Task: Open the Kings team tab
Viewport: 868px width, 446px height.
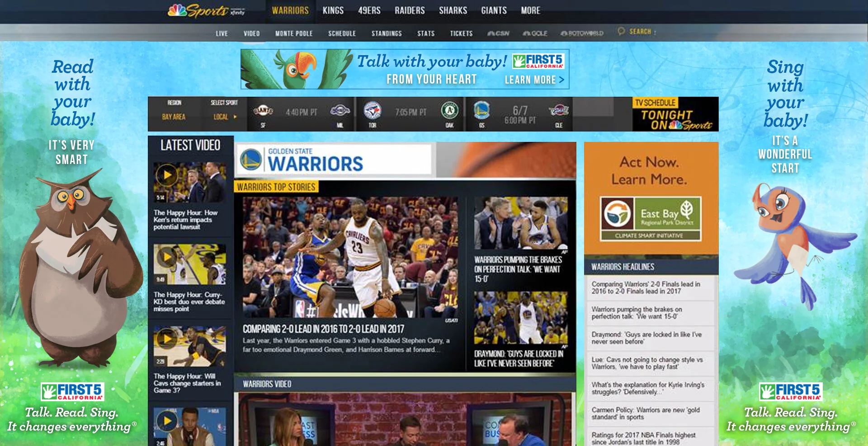Action: pyautogui.click(x=333, y=10)
